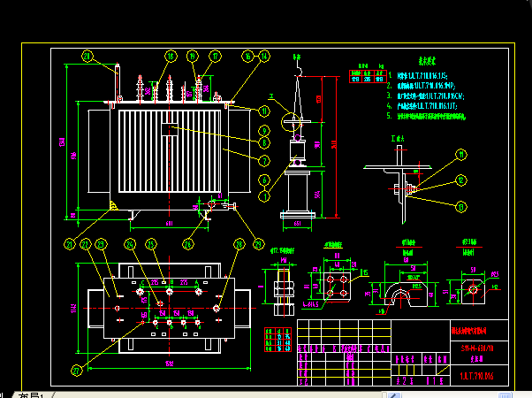Select part balloon 28 above plan view
Image resolution: width=532 pixels, height=398 pixels.
pos(239,244)
